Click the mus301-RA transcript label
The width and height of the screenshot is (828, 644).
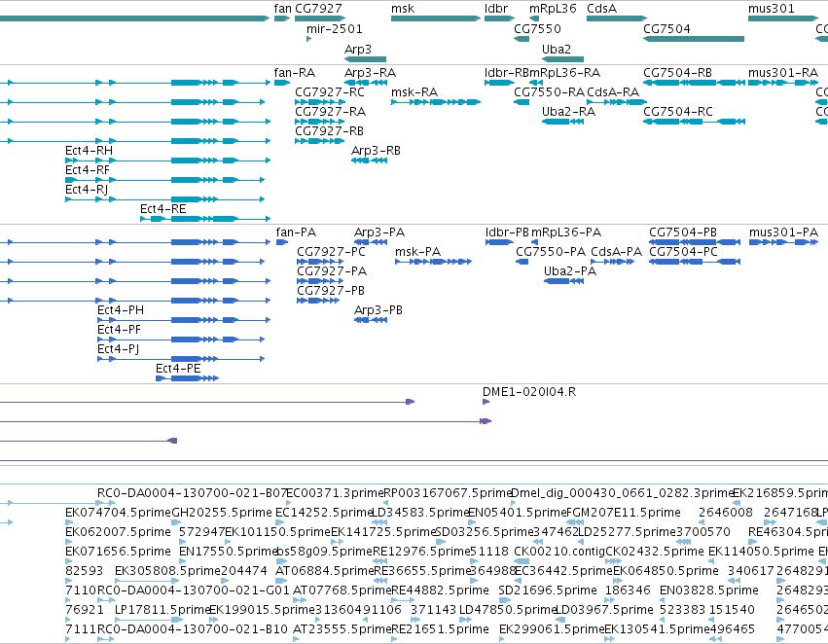(x=783, y=72)
